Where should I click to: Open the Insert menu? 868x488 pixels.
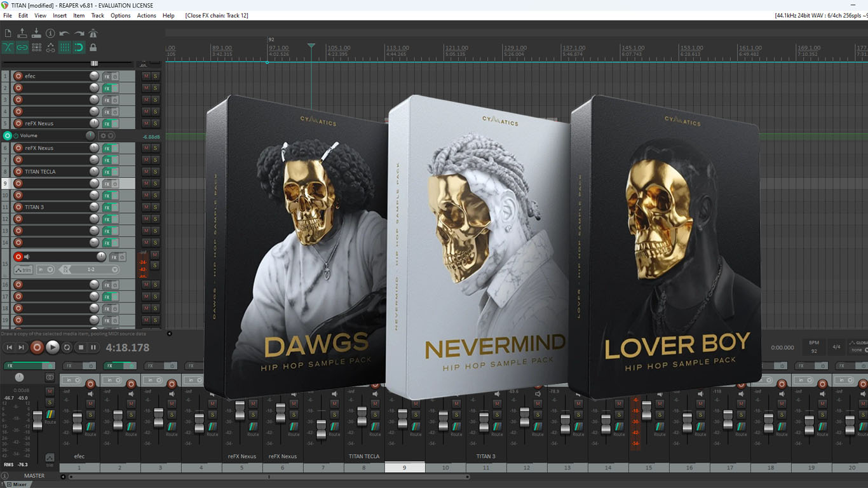tap(60, 15)
